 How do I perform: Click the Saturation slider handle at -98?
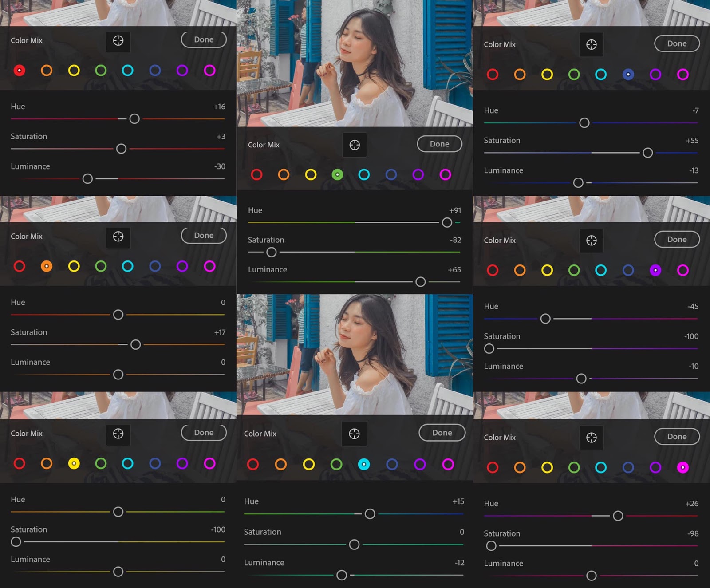click(491, 546)
